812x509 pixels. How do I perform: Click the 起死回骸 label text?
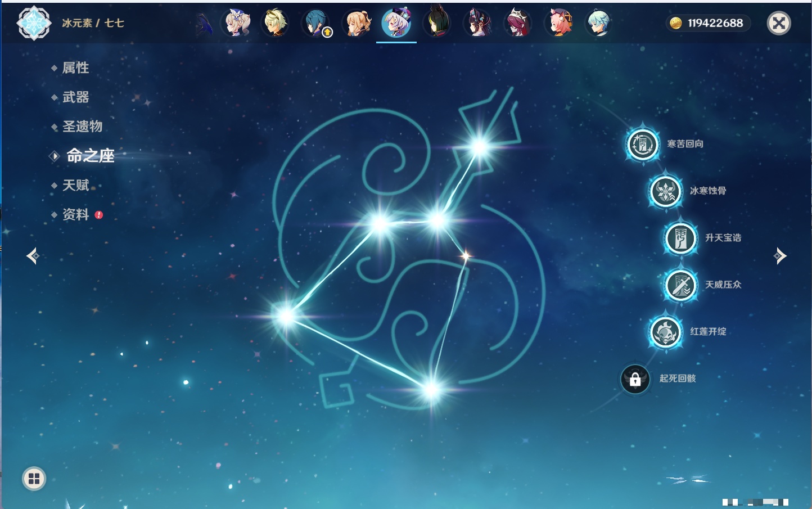pyautogui.click(x=678, y=379)
